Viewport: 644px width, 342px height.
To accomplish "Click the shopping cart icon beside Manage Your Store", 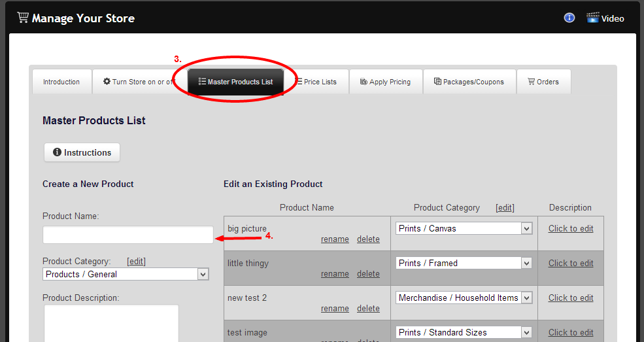I will [23, 18].
